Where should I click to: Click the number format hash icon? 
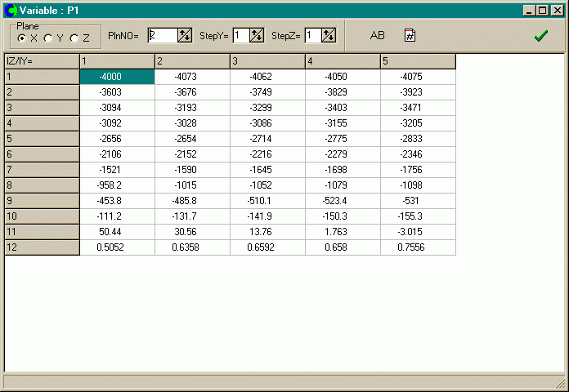point(410,35)
